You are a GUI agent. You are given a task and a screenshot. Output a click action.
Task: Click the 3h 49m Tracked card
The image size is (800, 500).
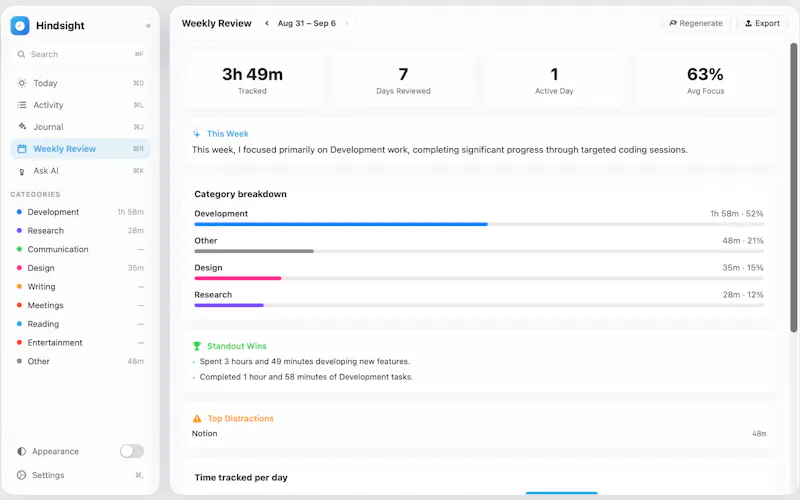coord(253,80)
